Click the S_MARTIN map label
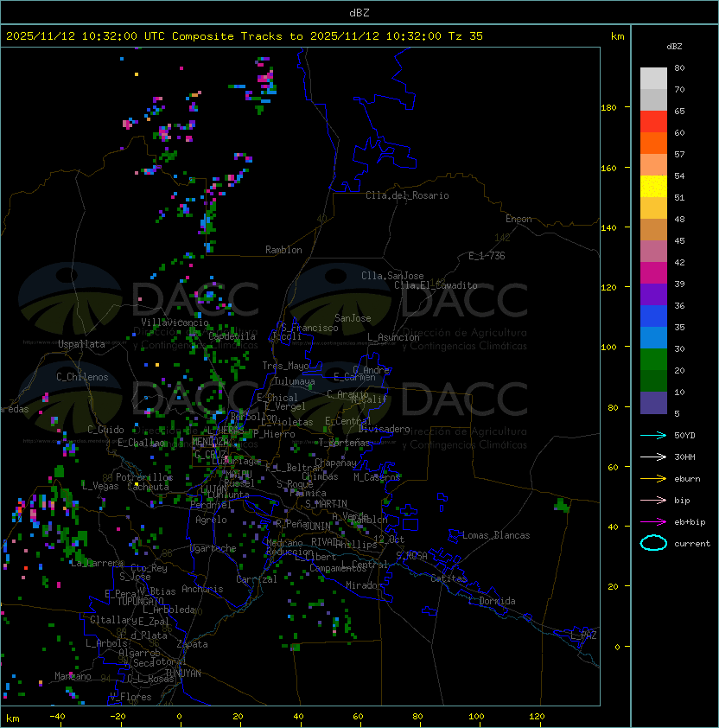719x728 pixels. pyautogui.click(x=327, y=504)
